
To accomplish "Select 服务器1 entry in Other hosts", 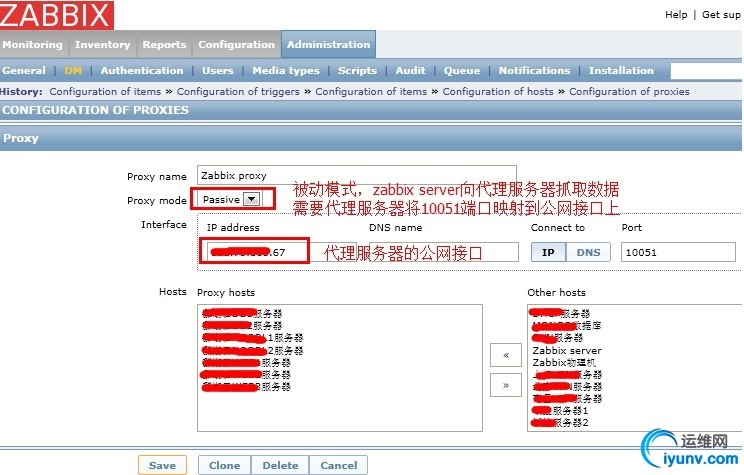I will point(560,410).
